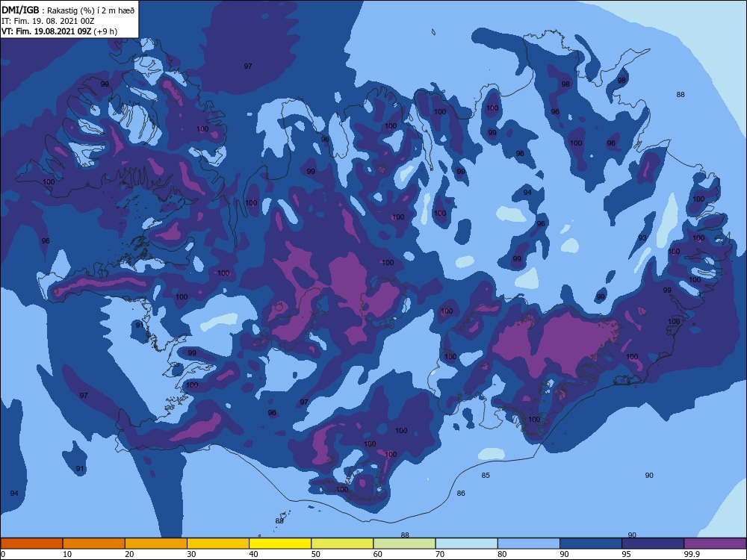
Task: Select the '86' humidity value on the map
Action: 461,494
